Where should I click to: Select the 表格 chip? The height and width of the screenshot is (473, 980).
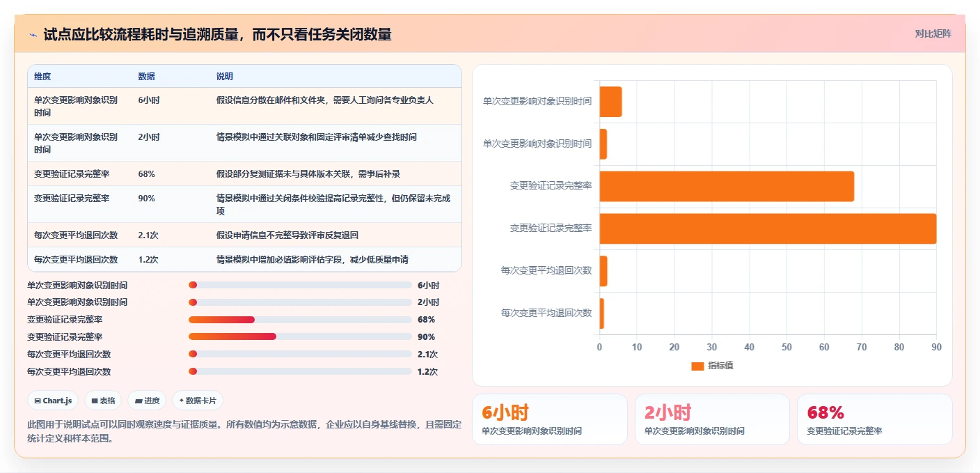coord(103,401)
